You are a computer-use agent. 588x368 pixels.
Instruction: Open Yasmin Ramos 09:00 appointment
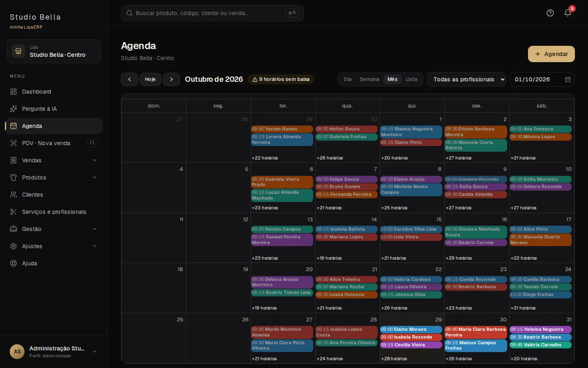(282, 129)
